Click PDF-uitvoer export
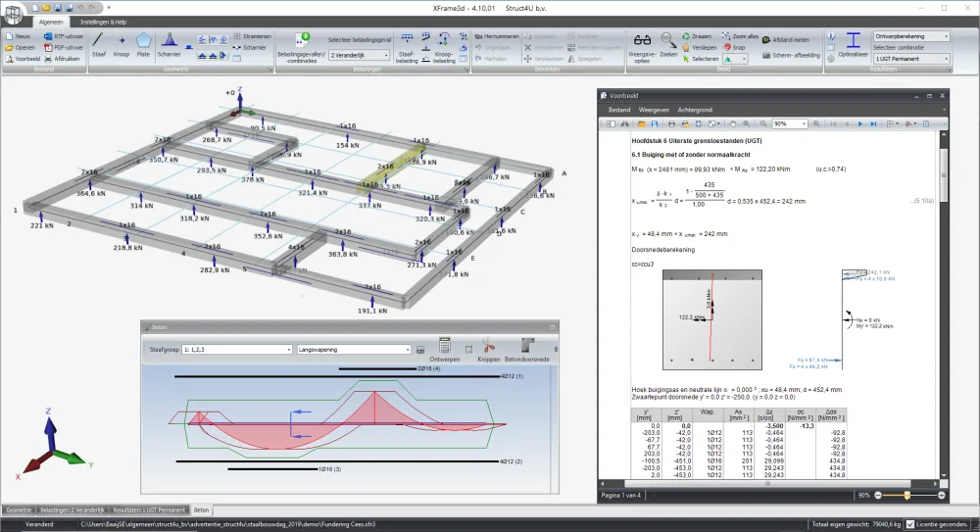The width and height of the screenshot is (980, 532). pos(63,47)
